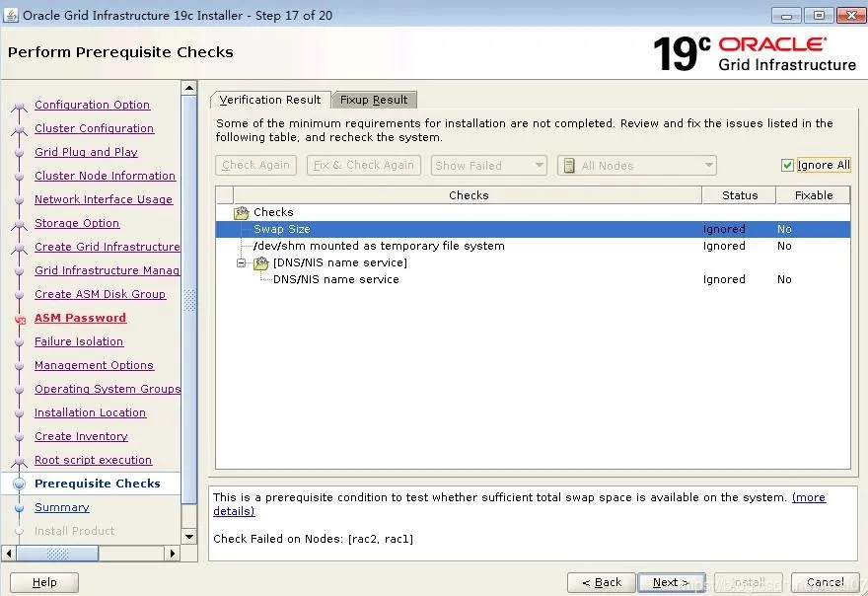Viewport: 868px width, 596px height.
Task: Click the Cancel button
Action: pos(825,582)
